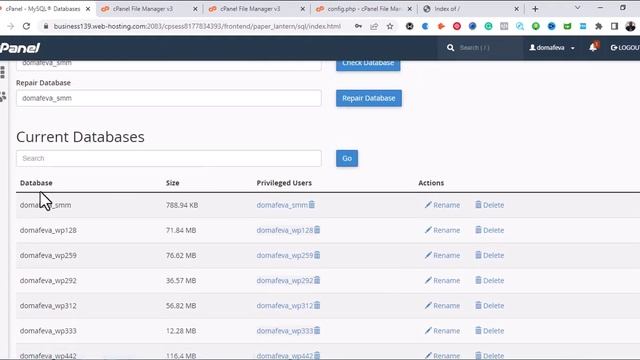This screenshot has height=360, width=640.
Task: Click the cPanel sidebar grid icon
Action: point(2,72)
